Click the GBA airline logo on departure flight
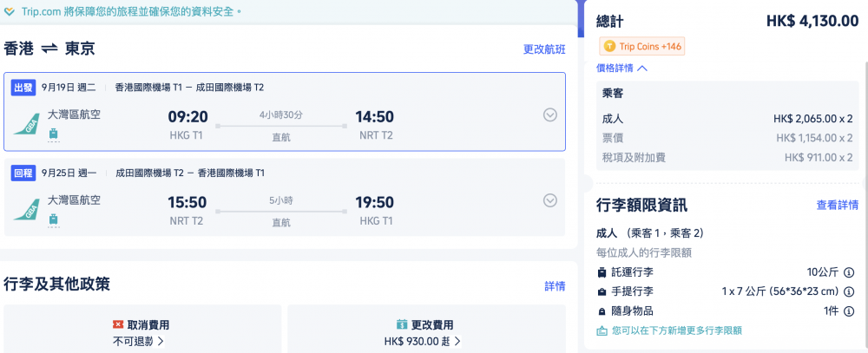The image size is (868, 353). tap(26, 123)
